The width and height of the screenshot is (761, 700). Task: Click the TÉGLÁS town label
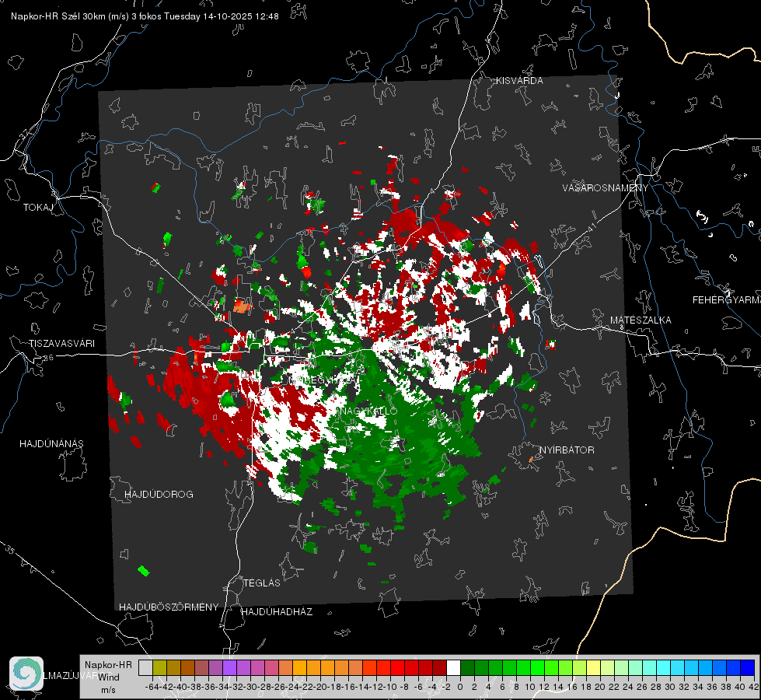(262, 583)
